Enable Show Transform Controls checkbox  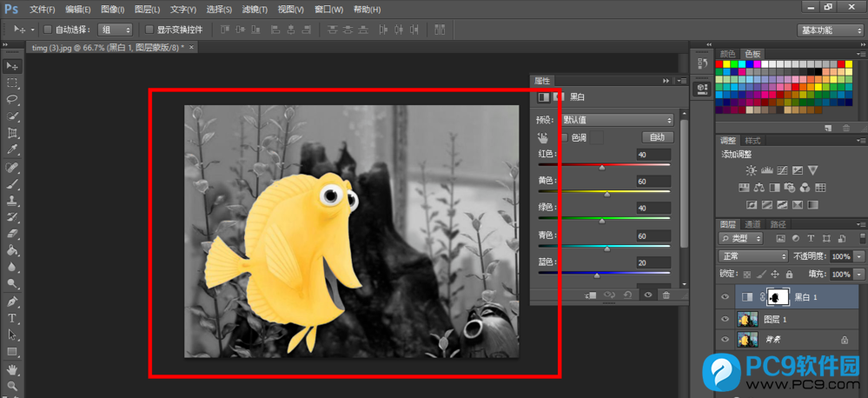(149, 30)
